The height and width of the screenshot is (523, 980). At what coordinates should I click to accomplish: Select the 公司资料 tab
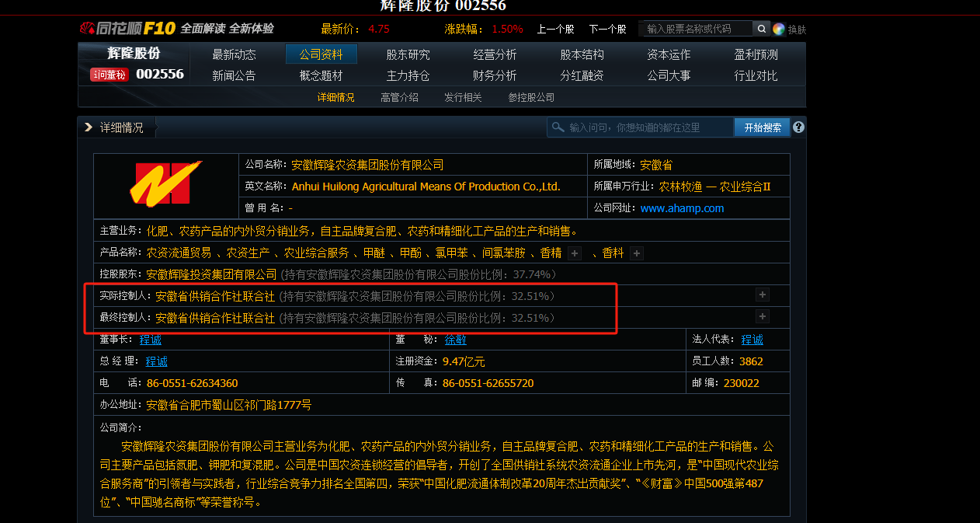(x=321, y=54)
